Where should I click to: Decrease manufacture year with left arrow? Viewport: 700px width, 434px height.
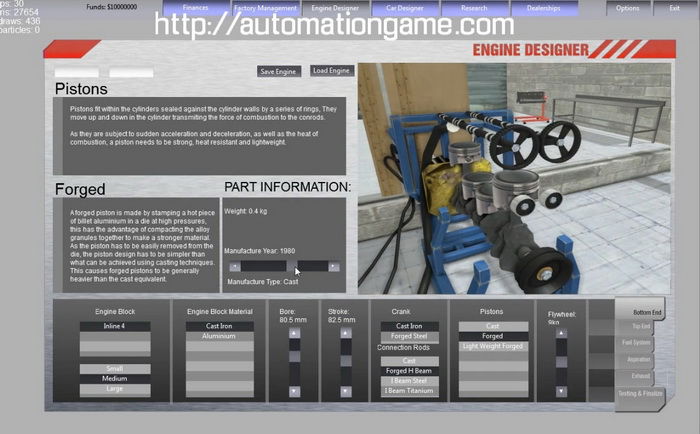(235, 267)
